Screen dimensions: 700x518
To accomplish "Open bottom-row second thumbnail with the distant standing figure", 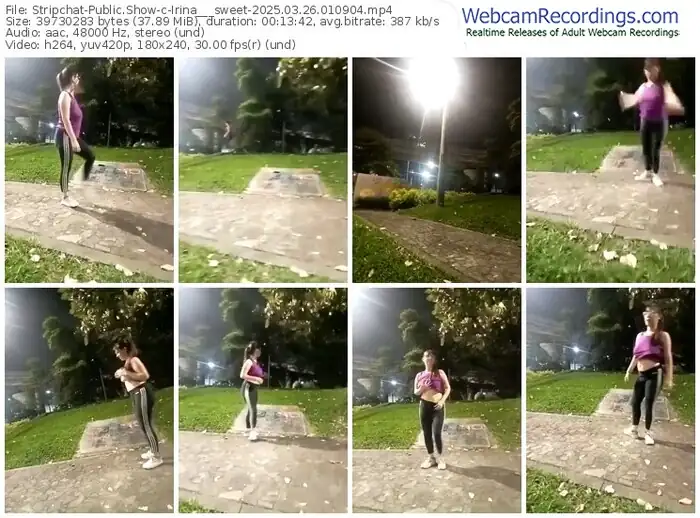I will (263, 400).
